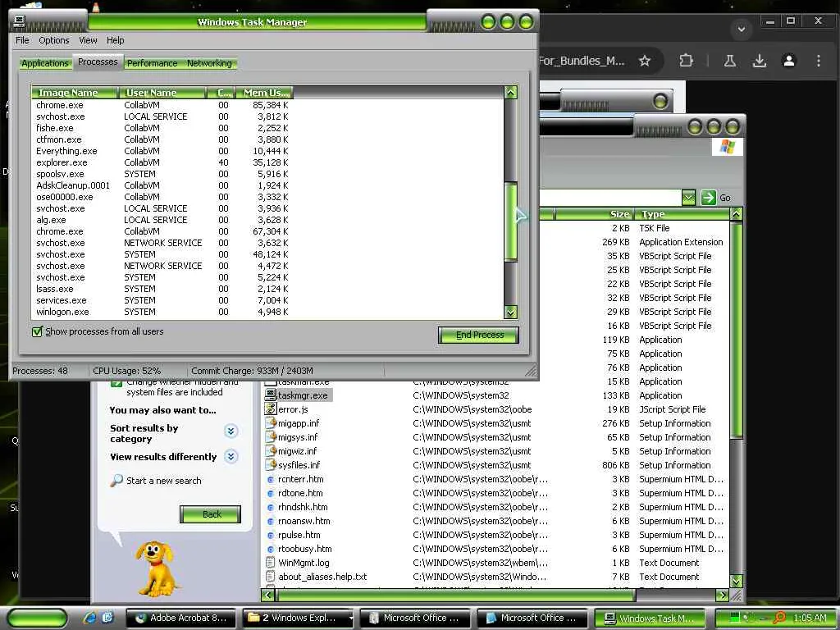Select the migsys.inf file icon
Viewport: 840px width, 630px height.
point(271,437)
